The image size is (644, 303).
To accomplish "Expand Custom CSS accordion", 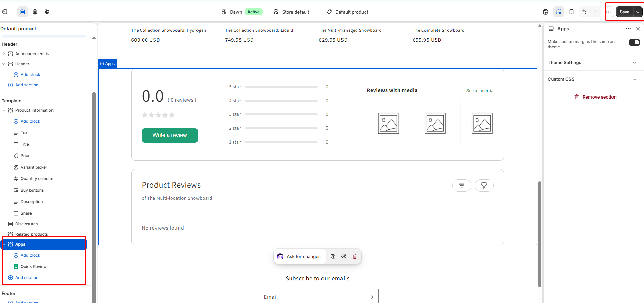I will pos(593,79).
